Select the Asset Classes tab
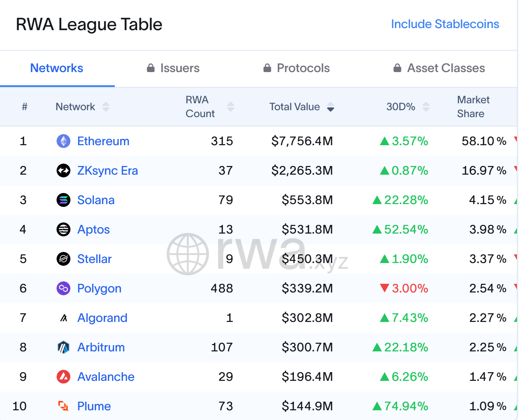 tap(439, 68)
